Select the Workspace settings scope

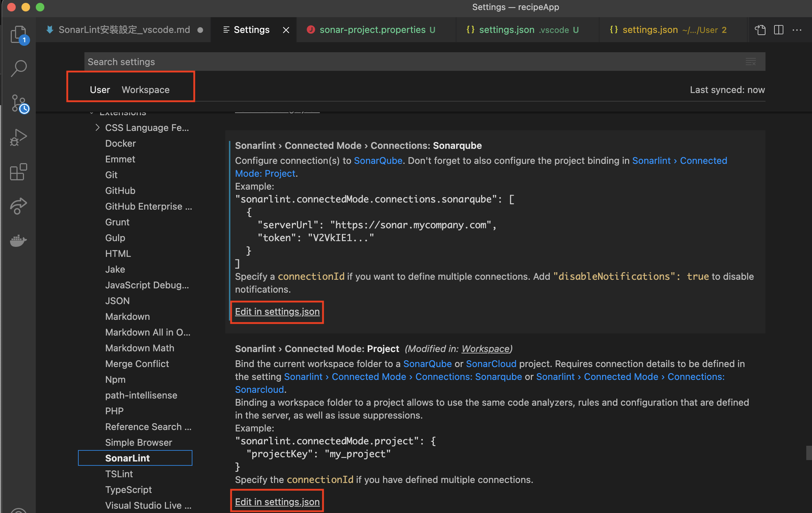pos(146,90)
